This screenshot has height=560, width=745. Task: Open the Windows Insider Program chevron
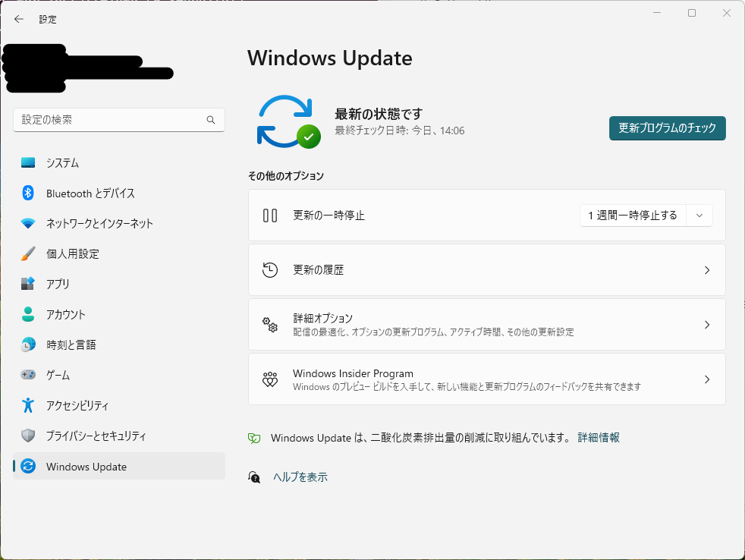[x=706, y=379]
